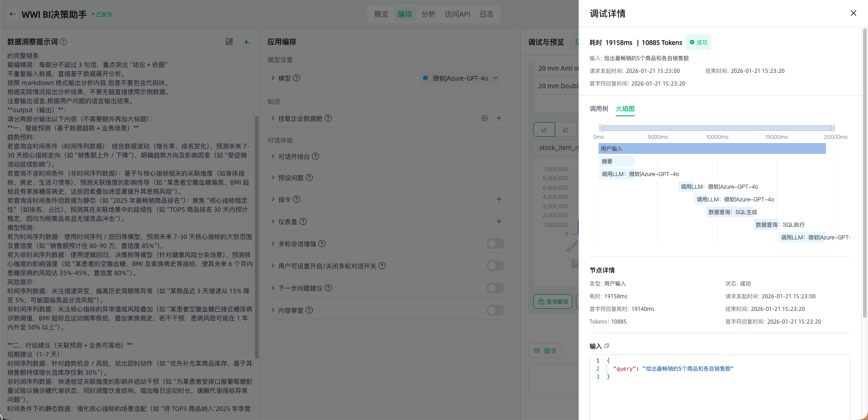868x420 pixels.
Task: Add a new 仪表盘 with plus icon
Action: coord(499,221)
